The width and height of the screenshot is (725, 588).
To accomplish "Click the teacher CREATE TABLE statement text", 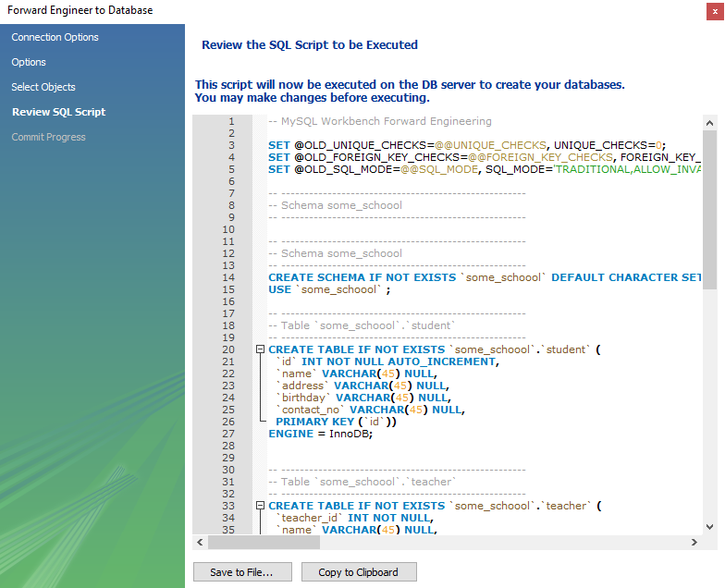I will click(x=435, y=506).
